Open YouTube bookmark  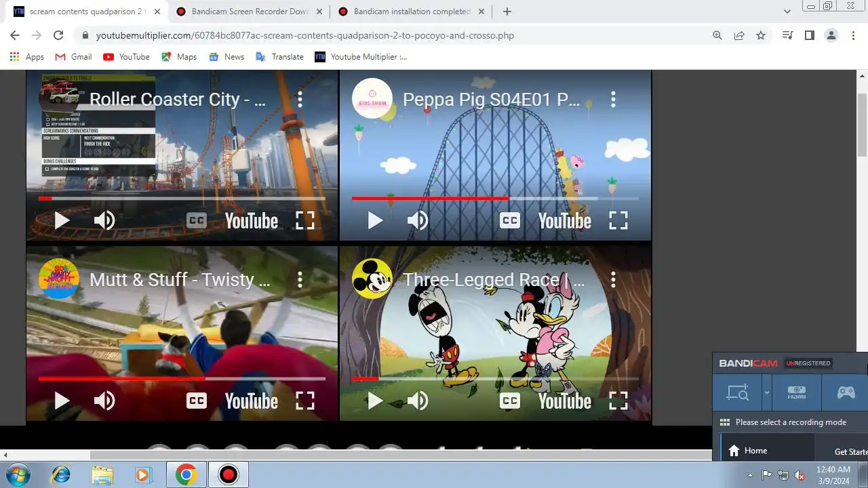[x=126, y=57]
